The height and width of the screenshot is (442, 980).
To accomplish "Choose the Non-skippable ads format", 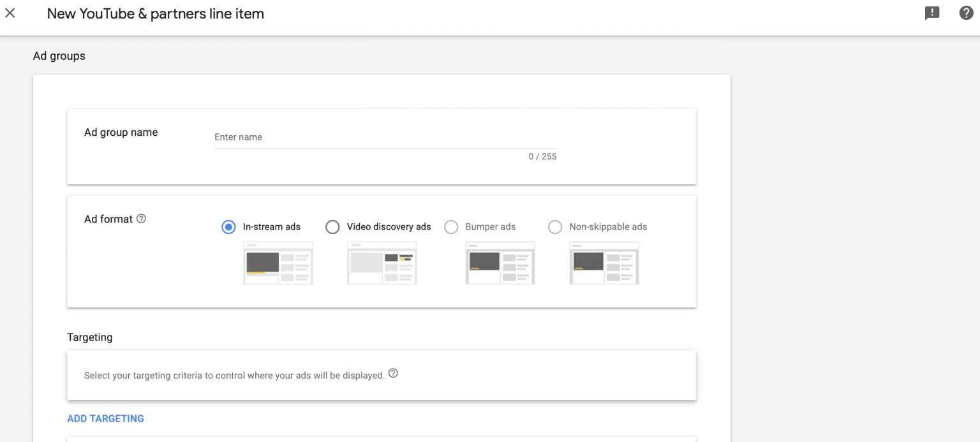I will [554, 226].
